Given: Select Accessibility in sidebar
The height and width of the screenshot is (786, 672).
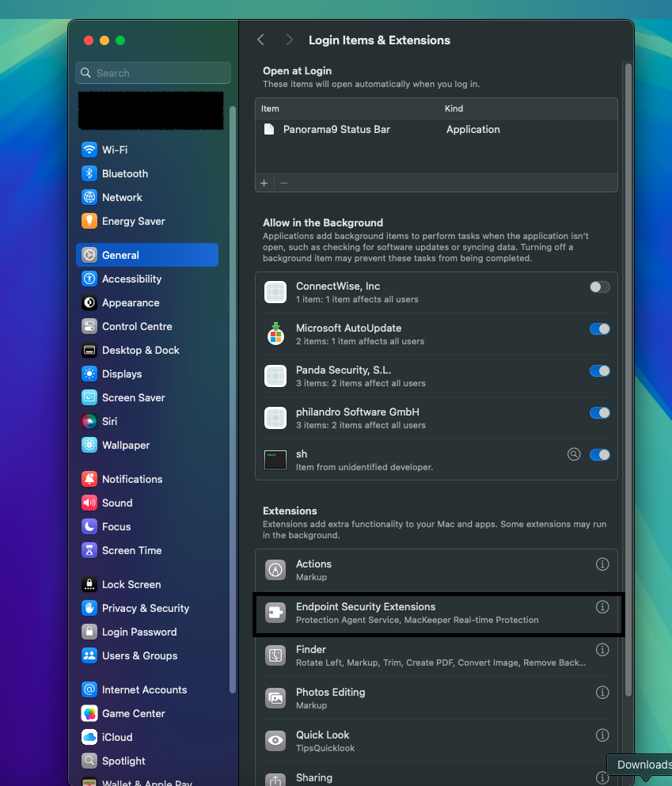Looking at the screenshot, I should tap(147, 279).
